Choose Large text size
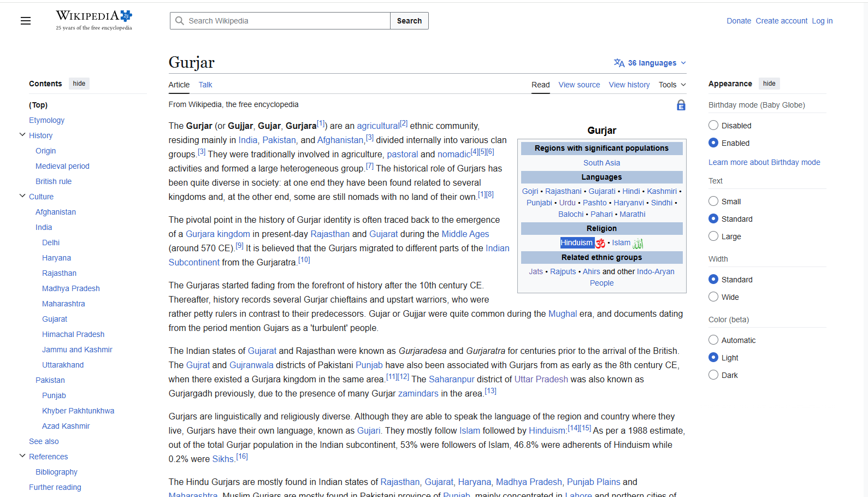Image resolution: width=868 pixels, height=497 pixels. [x=713, y=236]
